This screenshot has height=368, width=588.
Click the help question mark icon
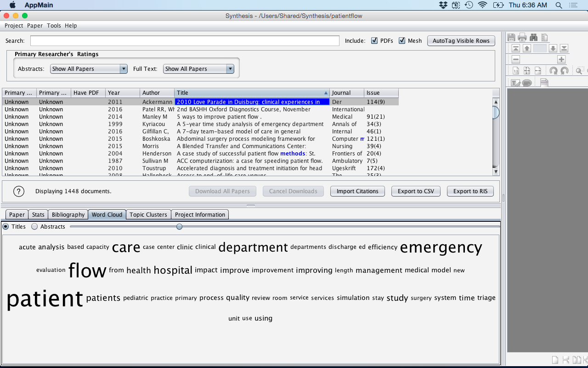tap(18, 191)
